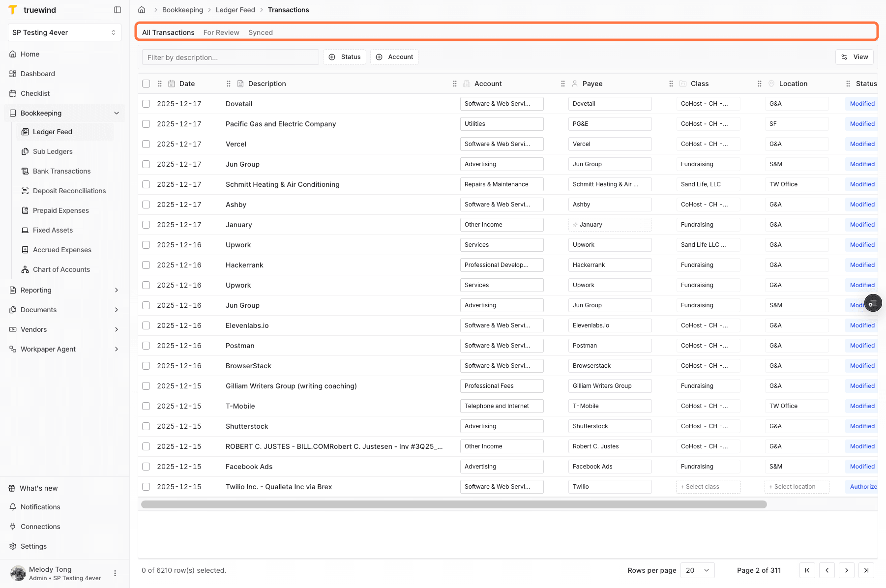The width and height of the screenshot is (886, 588).
Task: Switch to the All Transactions tab
Action: click(168, 32)
